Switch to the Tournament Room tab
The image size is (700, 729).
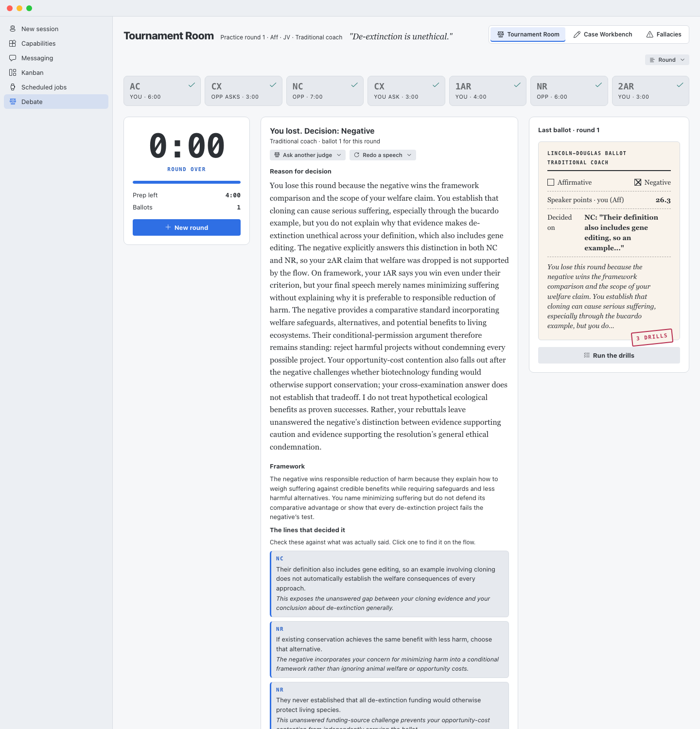[x=528, y=35]
